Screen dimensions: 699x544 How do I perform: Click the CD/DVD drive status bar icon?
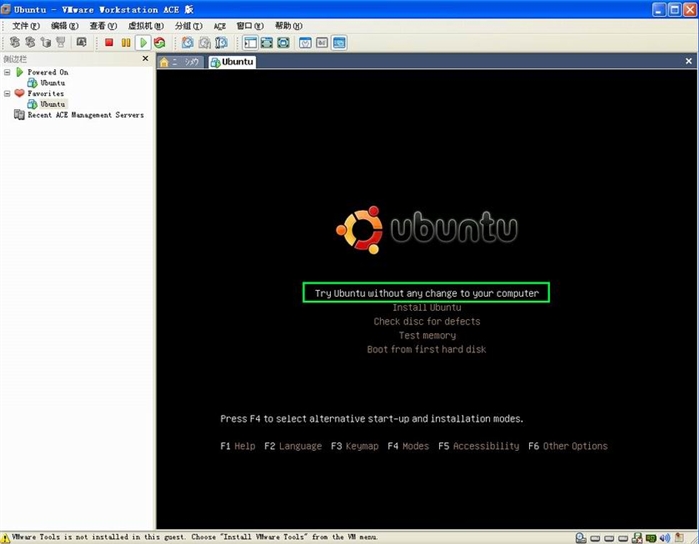[580, 538]
